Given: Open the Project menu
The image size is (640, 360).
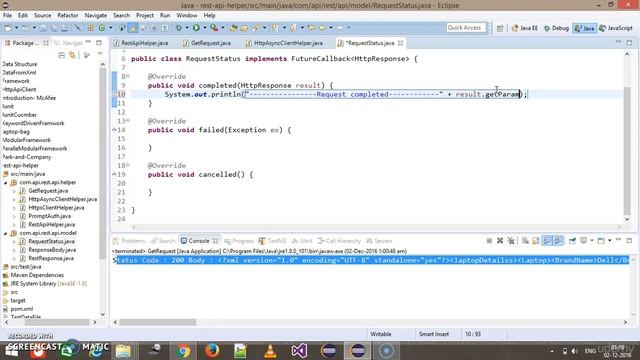Looking at the screenshot, I should pos(145,16).
